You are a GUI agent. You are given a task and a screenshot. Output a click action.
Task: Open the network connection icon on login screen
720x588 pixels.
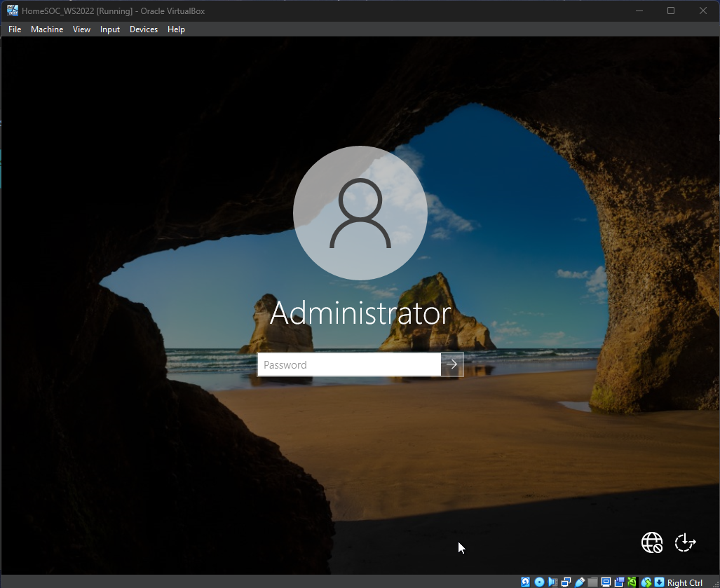tap(652, 542)
